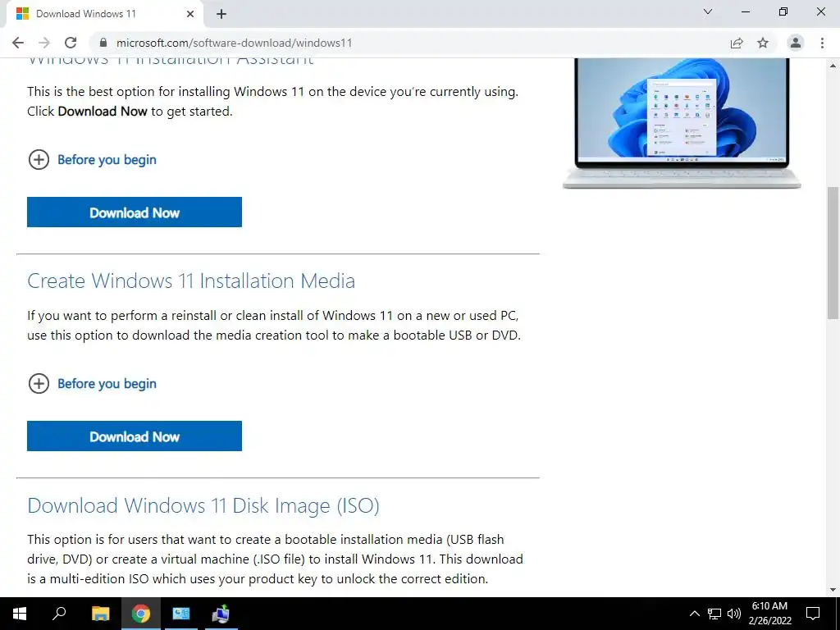Click the address bar URL

[x=234, y=43]
